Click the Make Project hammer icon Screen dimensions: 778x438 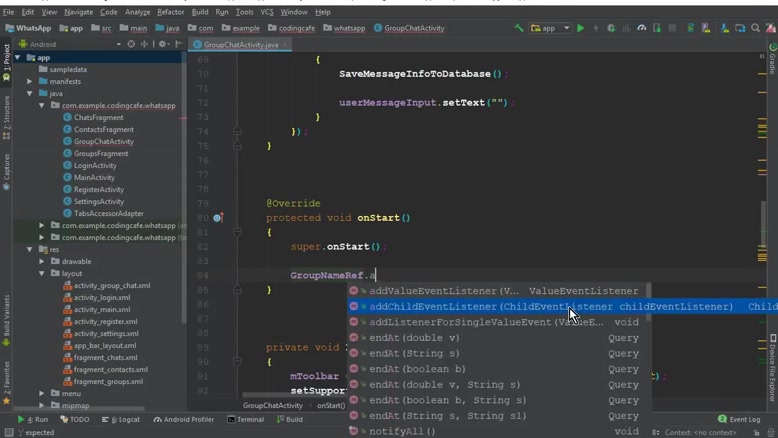pos(518,28)
